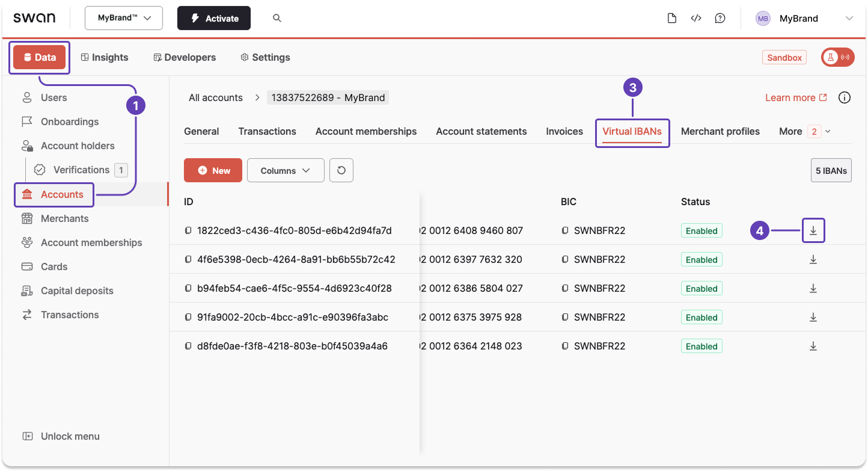Screen dimensions: 868x471
Task: Open the MyBrand™ project dropdown
Action: click(123, 18)
